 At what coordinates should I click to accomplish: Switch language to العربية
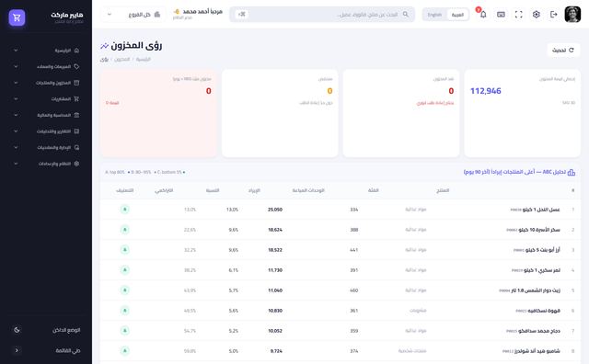click(x=457, y=15)
